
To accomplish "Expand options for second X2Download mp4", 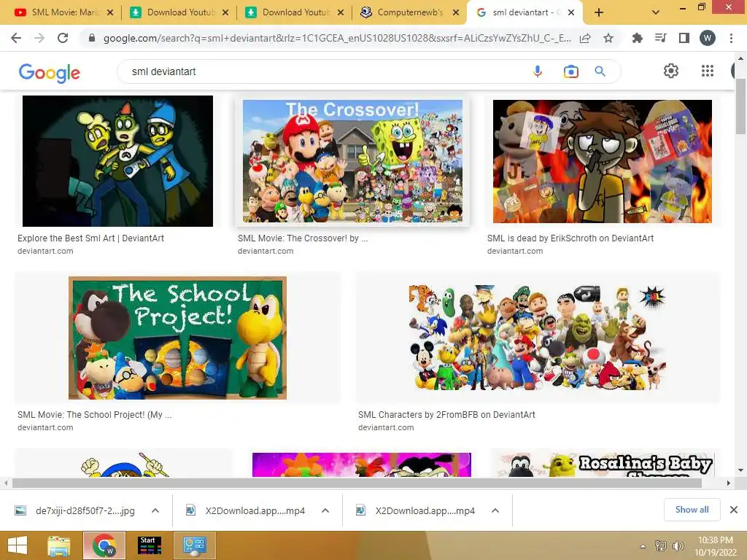I will click(x=495, y=510).
